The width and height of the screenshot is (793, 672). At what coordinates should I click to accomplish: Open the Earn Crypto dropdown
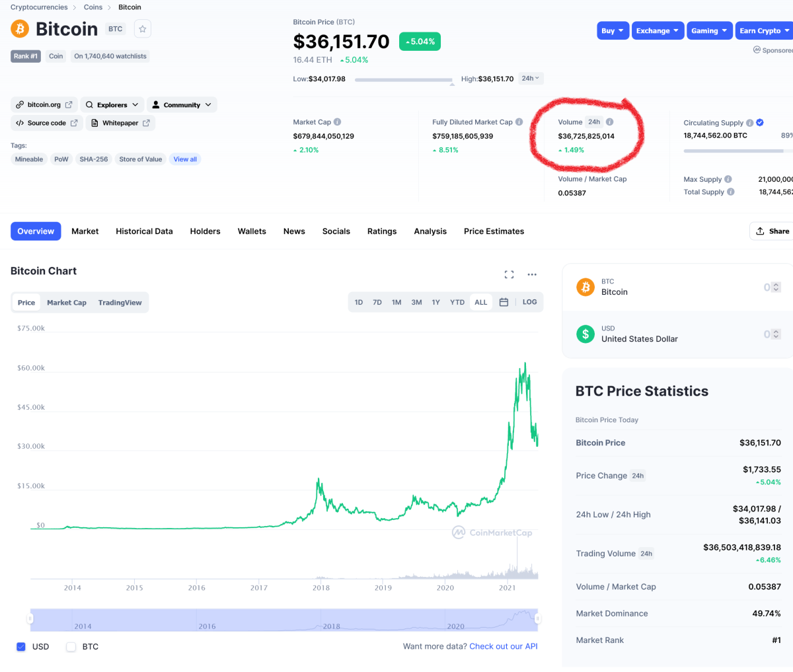click(765, 30)
